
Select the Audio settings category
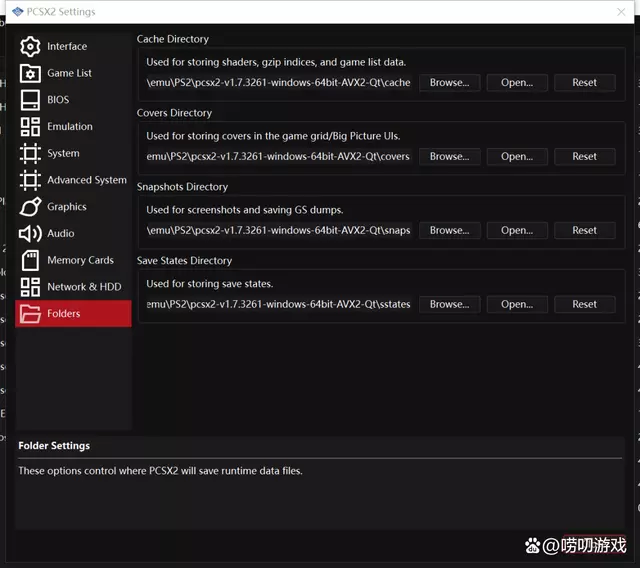73,233
